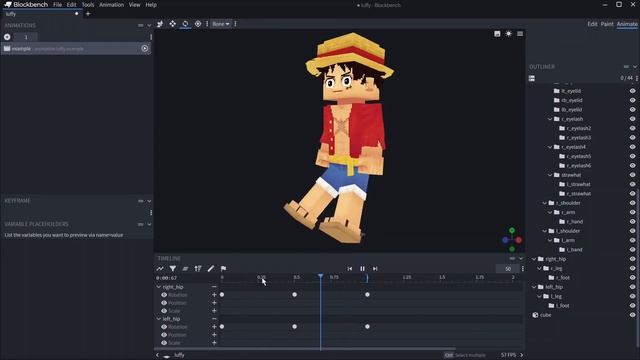The width and height of the screenshot is (640, 360).
Task: Open a new tab with plus icon
Action: pyautogui.click(x=88, y=13)
